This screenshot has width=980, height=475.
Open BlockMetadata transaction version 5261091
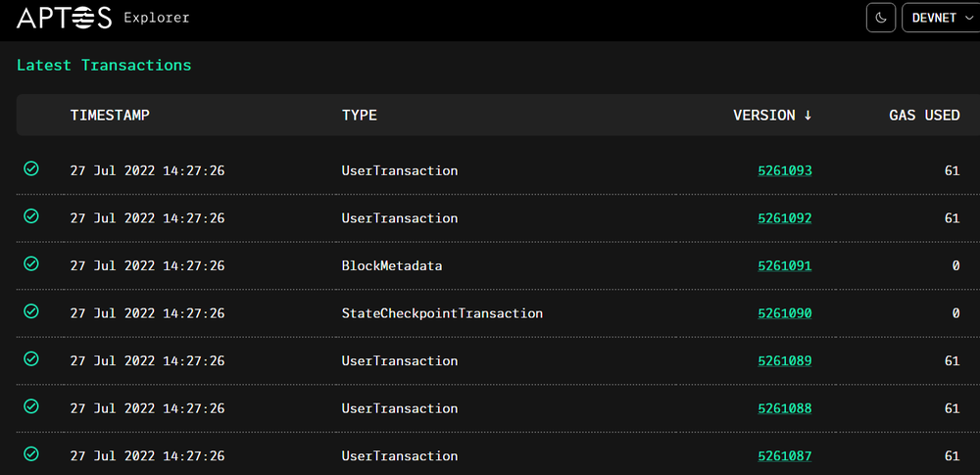click(785, 265)
